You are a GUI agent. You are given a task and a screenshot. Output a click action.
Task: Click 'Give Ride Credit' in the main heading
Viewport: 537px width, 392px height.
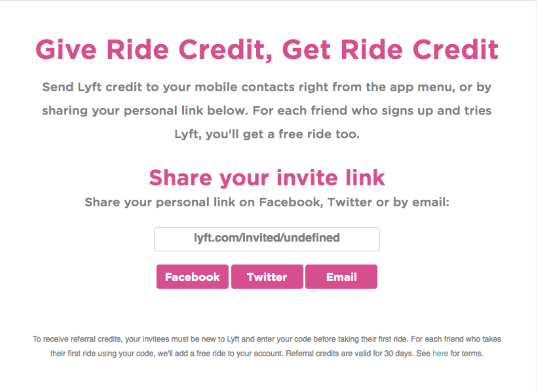coord(153,50)
